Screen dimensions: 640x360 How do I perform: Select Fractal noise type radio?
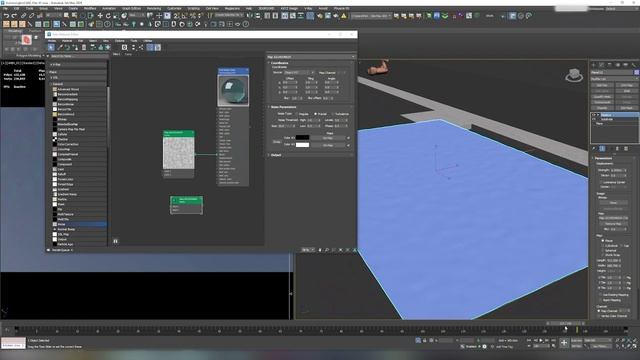click(x=315, y=114)
